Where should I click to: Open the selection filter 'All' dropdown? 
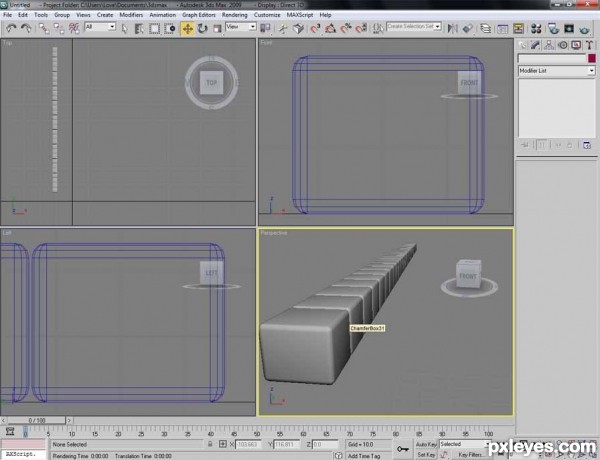(x=100, y=27)
